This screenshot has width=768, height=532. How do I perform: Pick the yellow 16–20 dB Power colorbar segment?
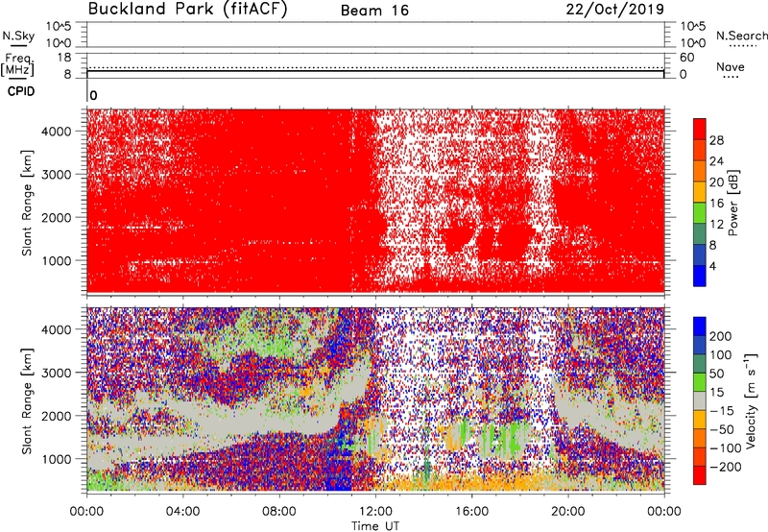700,192
